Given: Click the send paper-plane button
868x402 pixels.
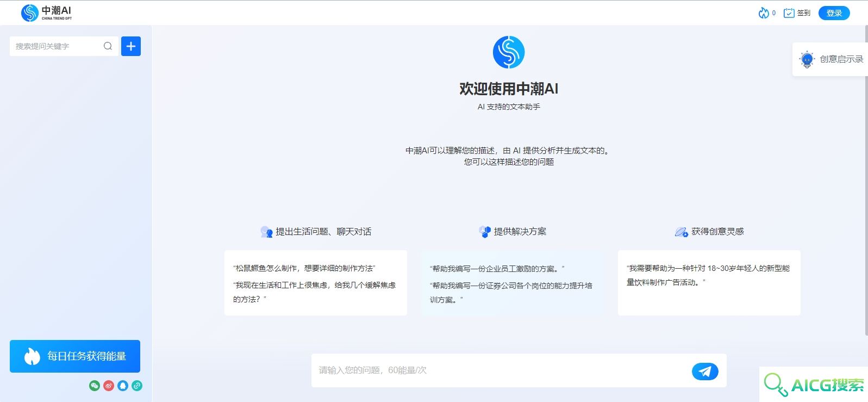Looking at the screenshot, I should point(705,371).
